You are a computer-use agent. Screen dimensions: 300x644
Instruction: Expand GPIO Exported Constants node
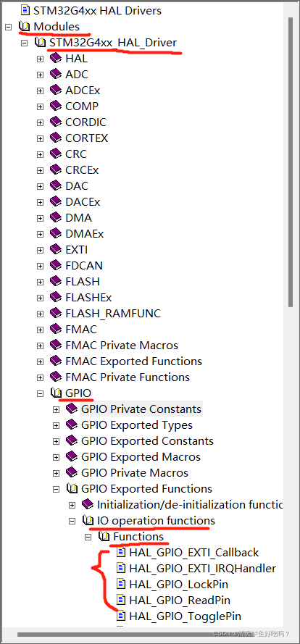coord(56,441)
